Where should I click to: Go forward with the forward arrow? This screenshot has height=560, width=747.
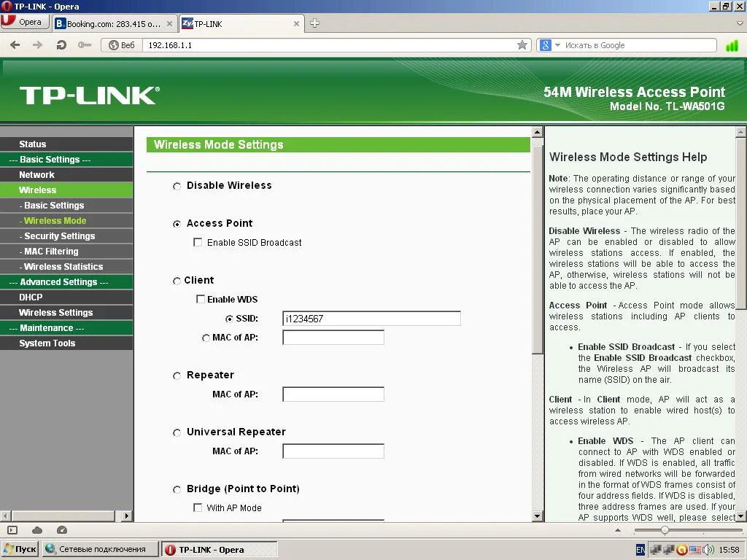coord(37,45)
